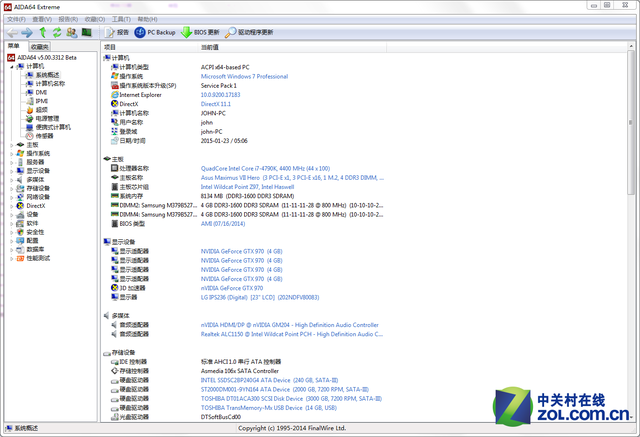Click the 电源管理 power management icon
Screen dimensions: 640x437
coord(30,119)
